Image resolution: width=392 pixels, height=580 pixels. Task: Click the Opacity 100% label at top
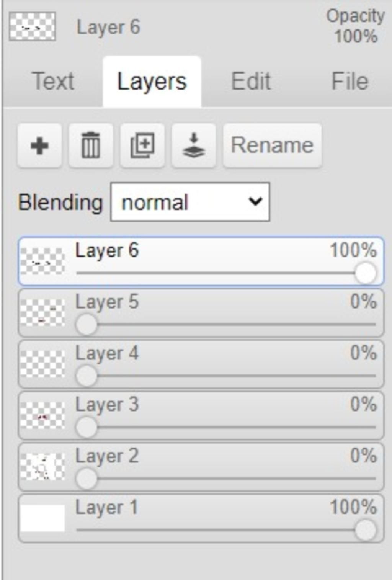[355, 26]
